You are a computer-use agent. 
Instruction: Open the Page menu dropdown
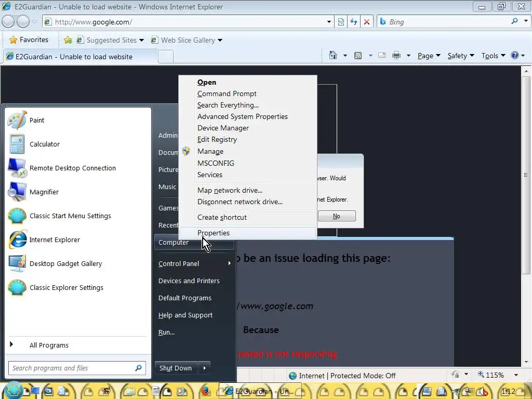[x=429, y=56]
